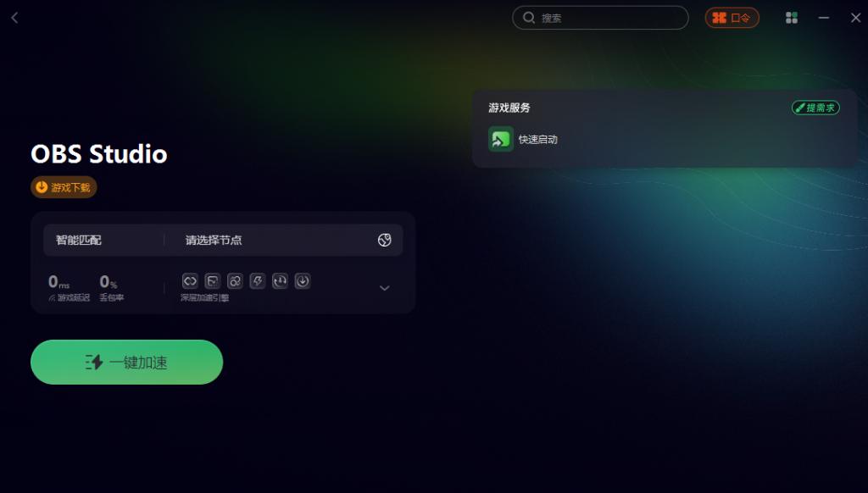Image resolution: width=868 pixels, height=493 pixels.
Task: Expand the acceleration details chevron
Action: pos(385,288)
